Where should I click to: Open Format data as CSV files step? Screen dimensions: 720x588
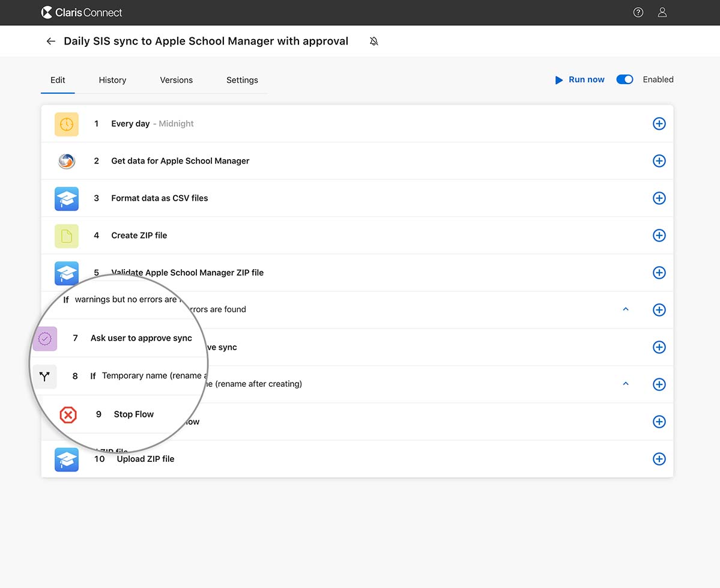(357, 198)
